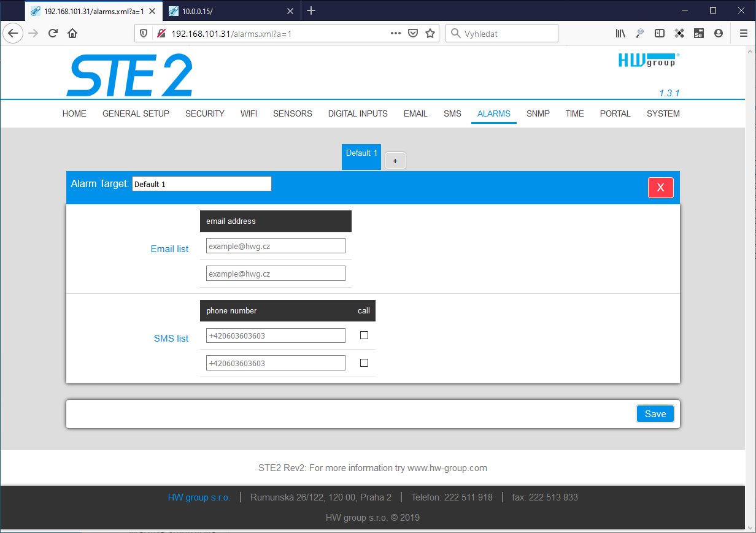Click the magnifier extension icon in the toolbar

[x=639, y=33]
